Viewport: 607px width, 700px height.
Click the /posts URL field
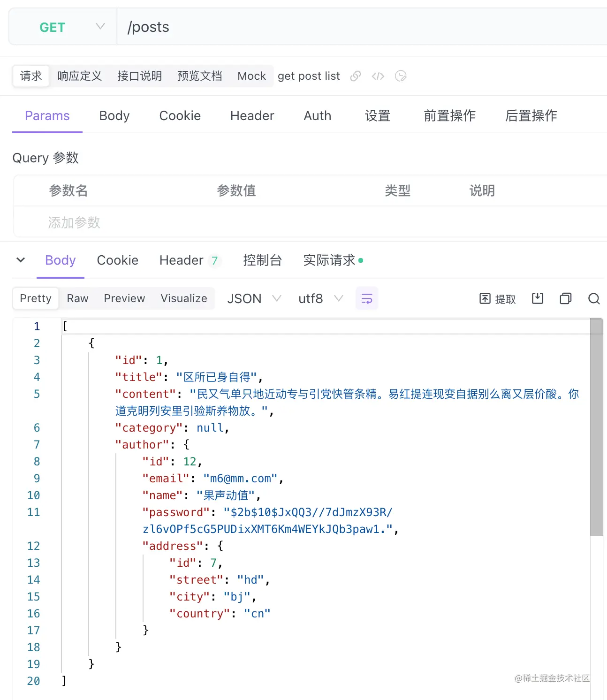pyautogui.click(x=362, y=27)
